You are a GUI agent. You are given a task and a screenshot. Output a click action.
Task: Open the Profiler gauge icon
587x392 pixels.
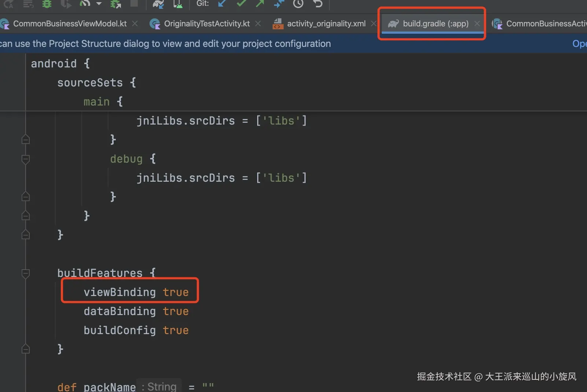(85, 4)
